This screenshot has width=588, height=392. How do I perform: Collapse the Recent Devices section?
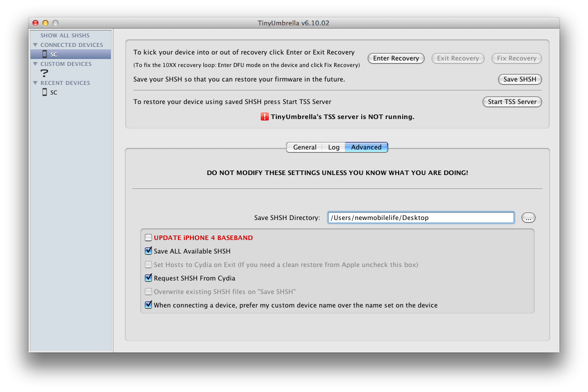[35, 83]
